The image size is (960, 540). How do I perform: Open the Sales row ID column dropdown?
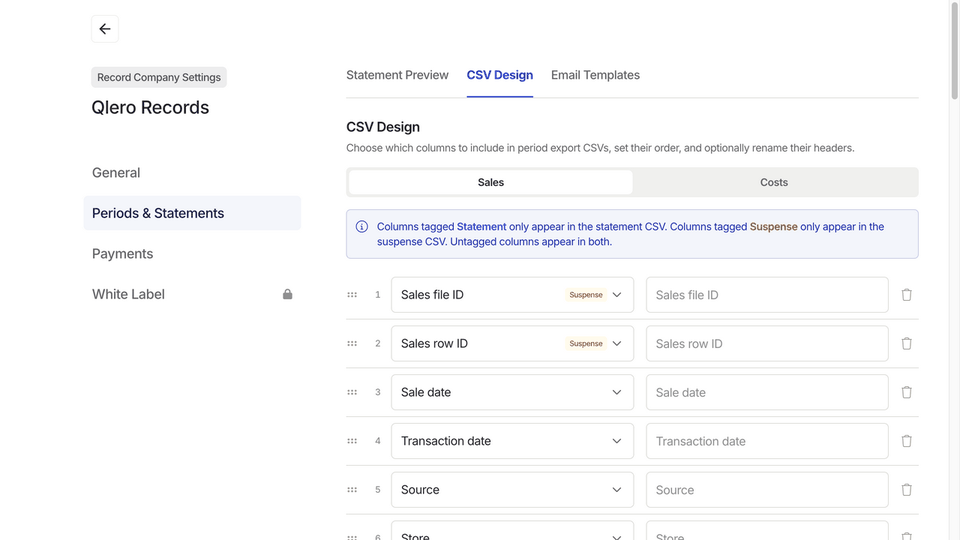click(512, 343)
